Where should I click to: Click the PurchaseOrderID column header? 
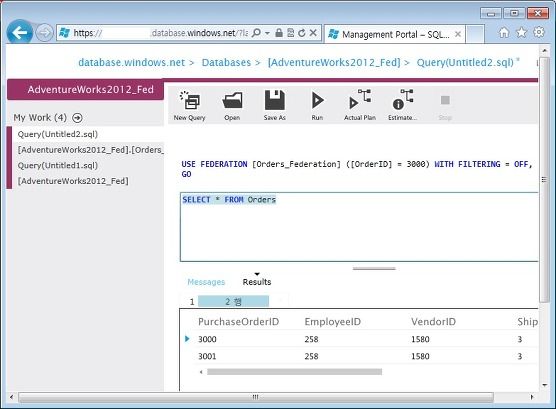coord(239,322)
